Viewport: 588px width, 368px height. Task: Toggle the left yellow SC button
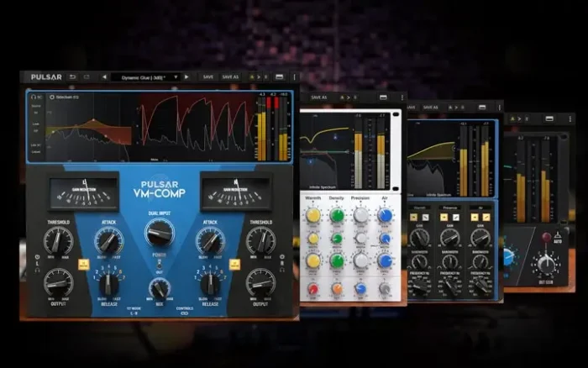pyautogui.click(x=83, y=263)
